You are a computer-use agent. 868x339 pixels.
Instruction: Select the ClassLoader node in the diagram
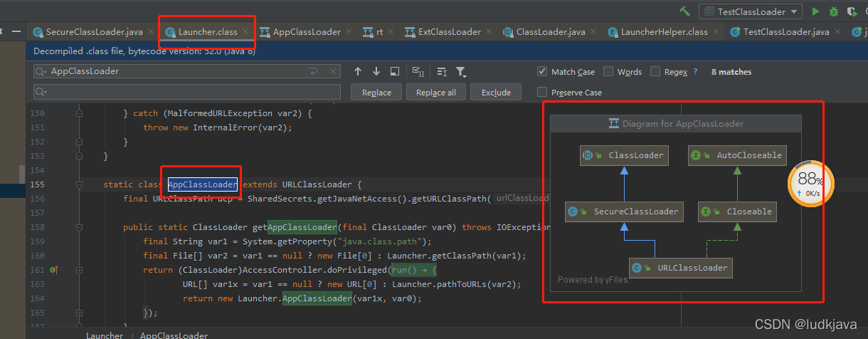coord(624,155)
